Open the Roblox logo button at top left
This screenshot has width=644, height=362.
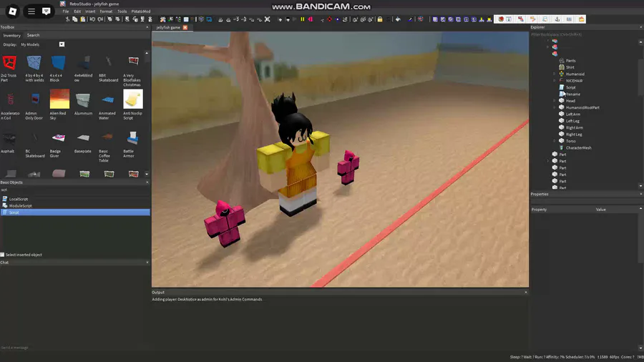(x=12, y=11)
